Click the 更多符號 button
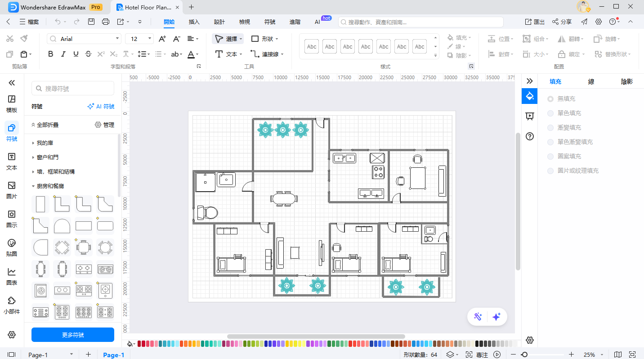The height and width of the screenshot is (359, 644). tap(73, 335)
